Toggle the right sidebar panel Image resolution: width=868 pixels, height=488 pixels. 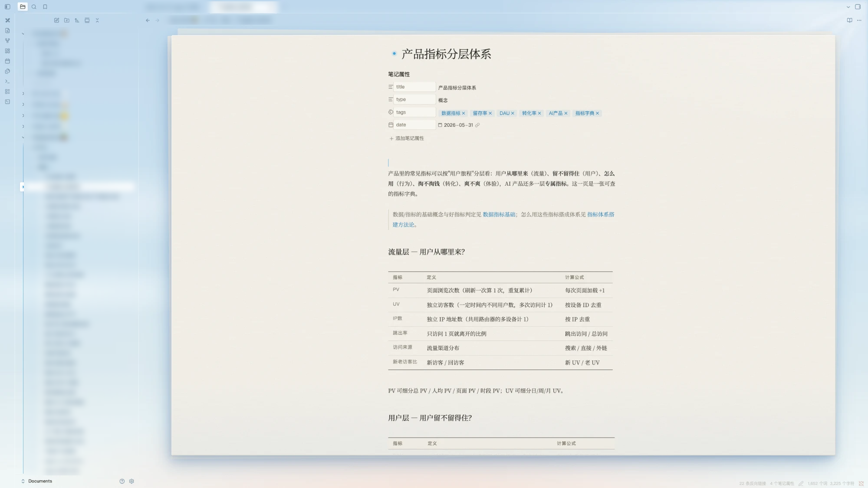858,7
